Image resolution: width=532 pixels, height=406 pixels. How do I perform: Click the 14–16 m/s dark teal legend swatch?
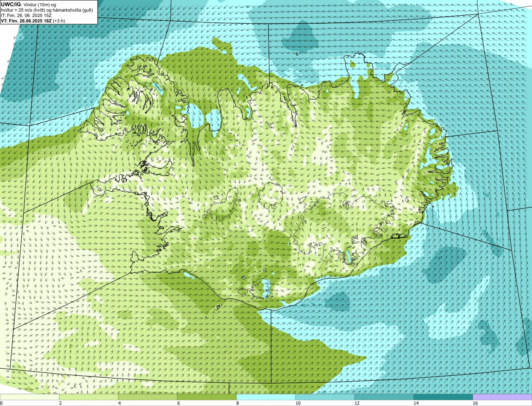(x=443, y=397)
